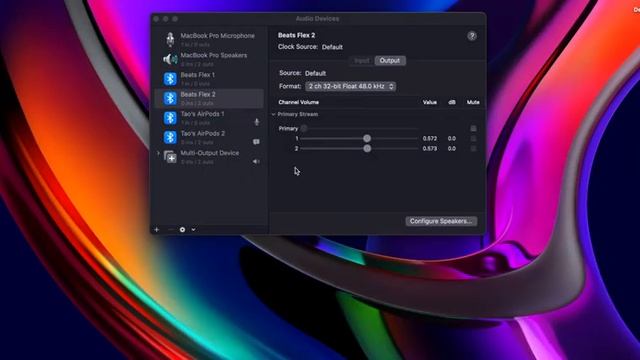The width and height of the screenshot is (640, 360).
Task: Toggle Mute checkbox for channel 1
Action: [473, 139]
